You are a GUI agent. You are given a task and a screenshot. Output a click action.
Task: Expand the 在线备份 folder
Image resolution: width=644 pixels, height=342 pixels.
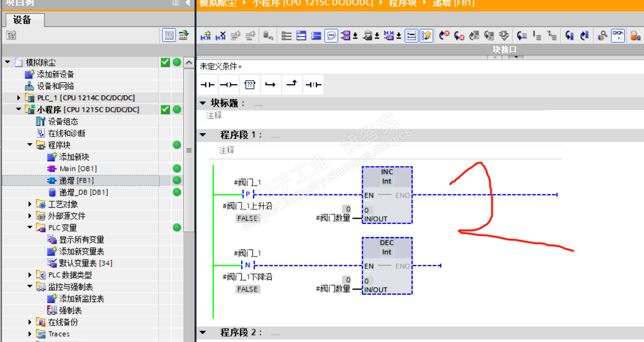[x=30, y=322]
